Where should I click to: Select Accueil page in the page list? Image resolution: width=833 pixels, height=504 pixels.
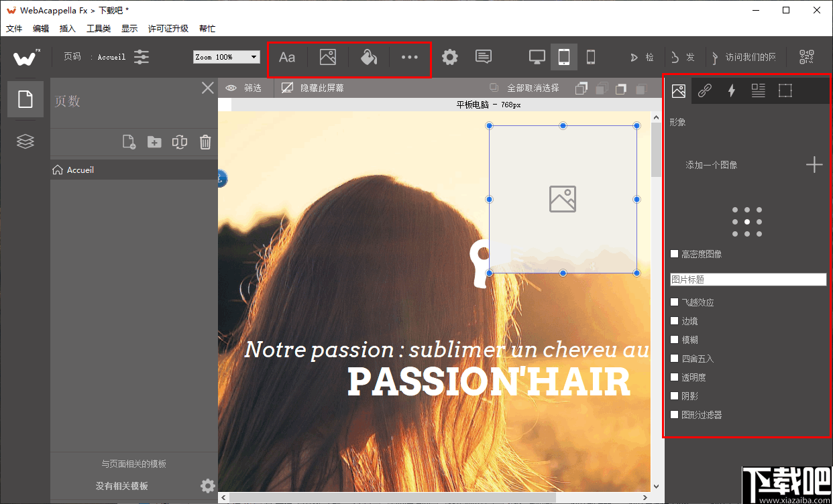(80, 170)
